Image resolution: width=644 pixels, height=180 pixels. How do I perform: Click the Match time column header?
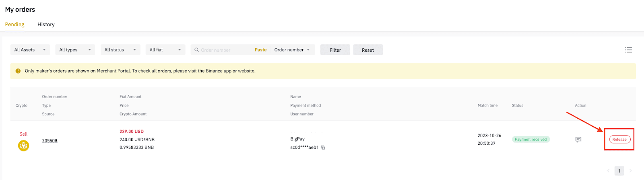[x=487, y=105]
